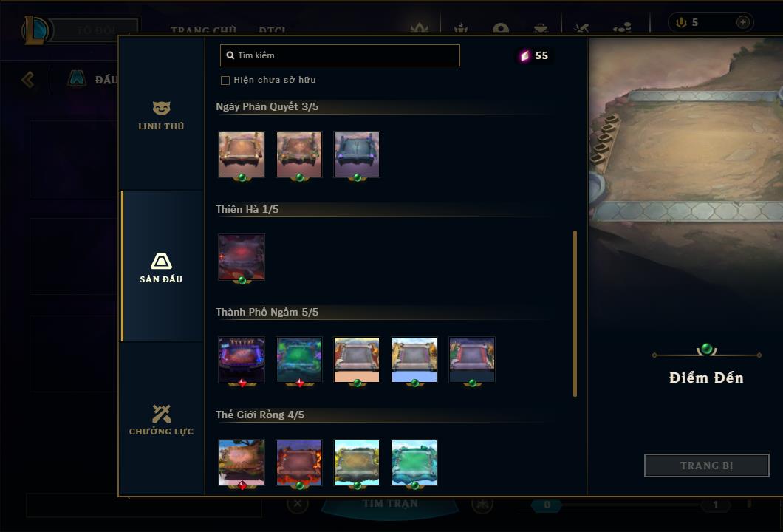Click into the Tìm kiếm search field
This screenshot has width=783, height=532.
[x=340, y=55]
